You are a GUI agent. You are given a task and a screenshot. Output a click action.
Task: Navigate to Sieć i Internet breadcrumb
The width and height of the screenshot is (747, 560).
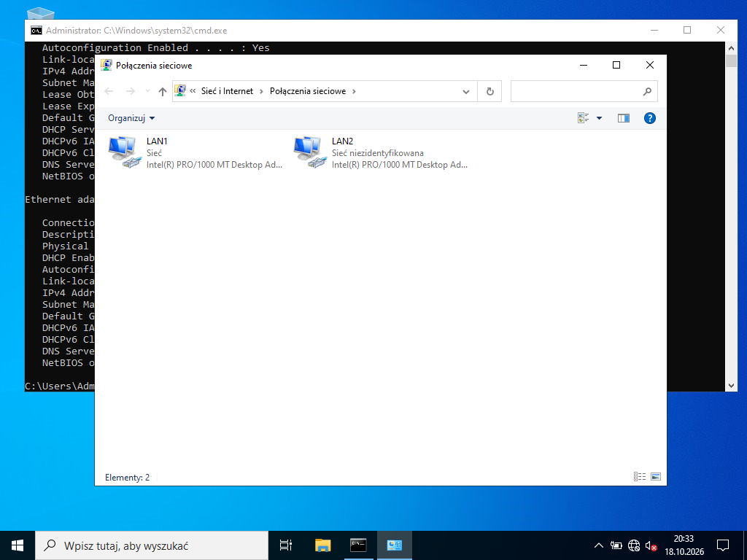click(x=227, y=91)
